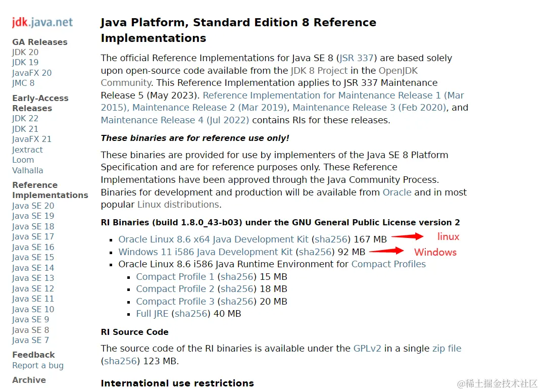This screenshot has height=392, width=541.
Task: Download Oracle Linux 8.6 x64 Java Development Kit
Action: [x=214, y=239]
